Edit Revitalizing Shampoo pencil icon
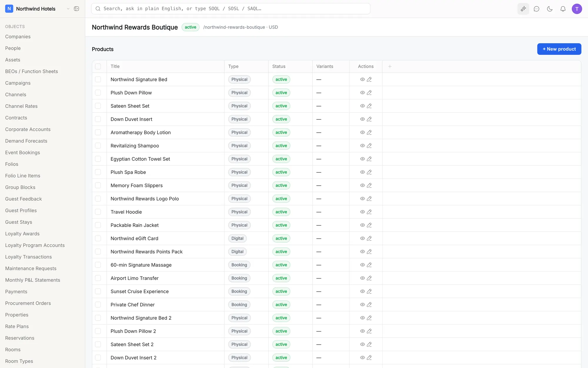This screenshot has height=368, width=588. (369, 146)
